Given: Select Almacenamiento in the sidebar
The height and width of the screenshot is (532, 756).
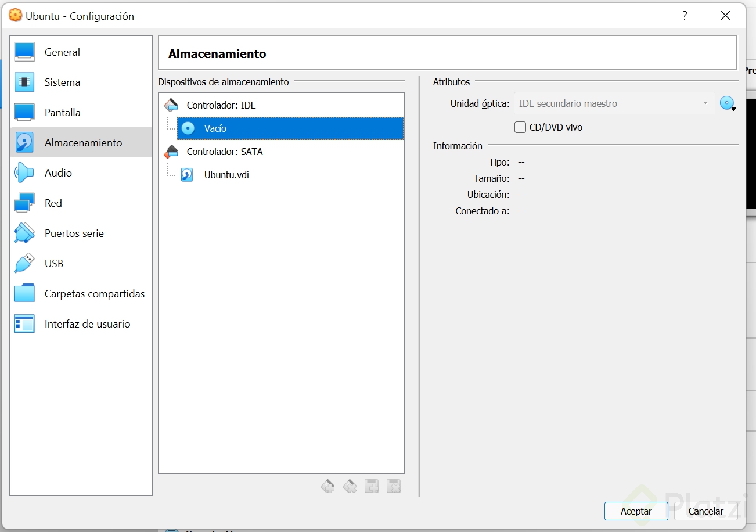Looking at the screenshot, I should [81, 143].
